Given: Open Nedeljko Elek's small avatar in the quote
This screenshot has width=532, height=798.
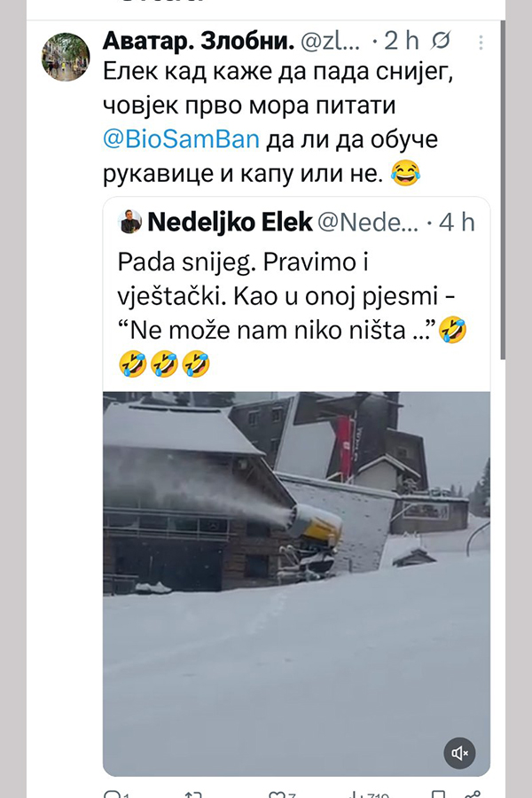Looking at the screenshot, I should 129,222.
